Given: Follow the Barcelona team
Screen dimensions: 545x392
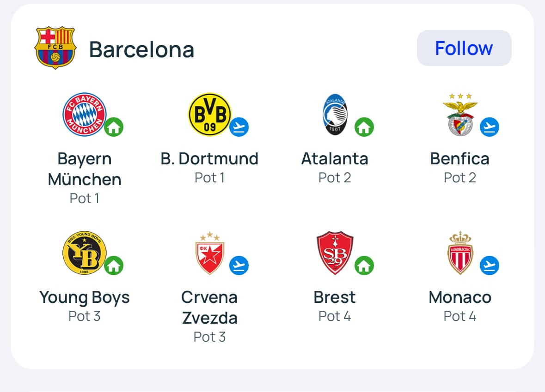Looking at the screenshot, I should pyautogui.click(x=464, y=48).
